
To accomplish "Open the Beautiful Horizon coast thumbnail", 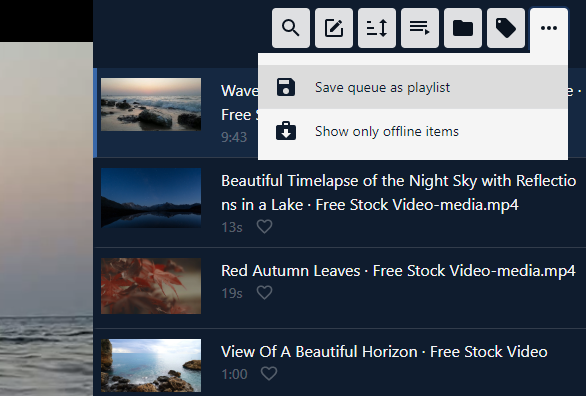I will pos(151,365).
